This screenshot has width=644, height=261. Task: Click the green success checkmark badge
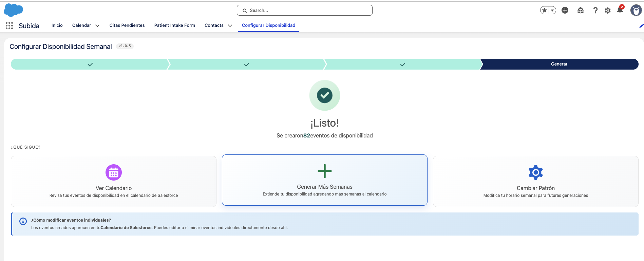[x=325, y=95]
